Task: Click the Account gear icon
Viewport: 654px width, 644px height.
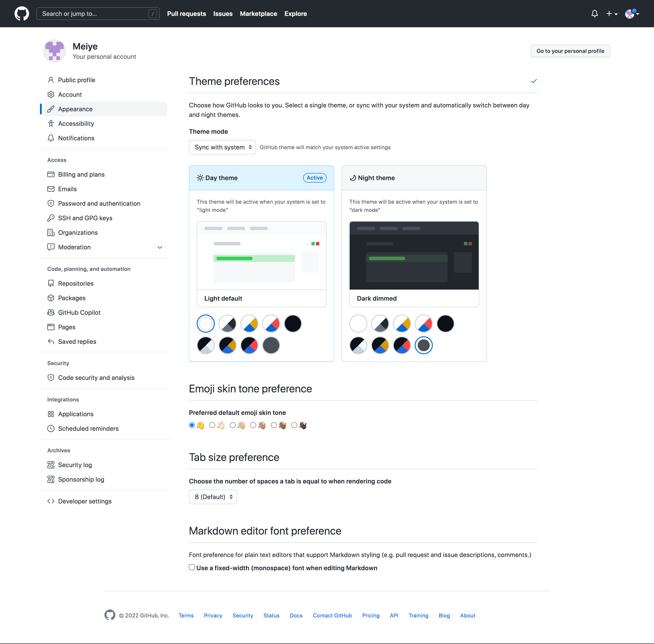Action: (51, 94)
